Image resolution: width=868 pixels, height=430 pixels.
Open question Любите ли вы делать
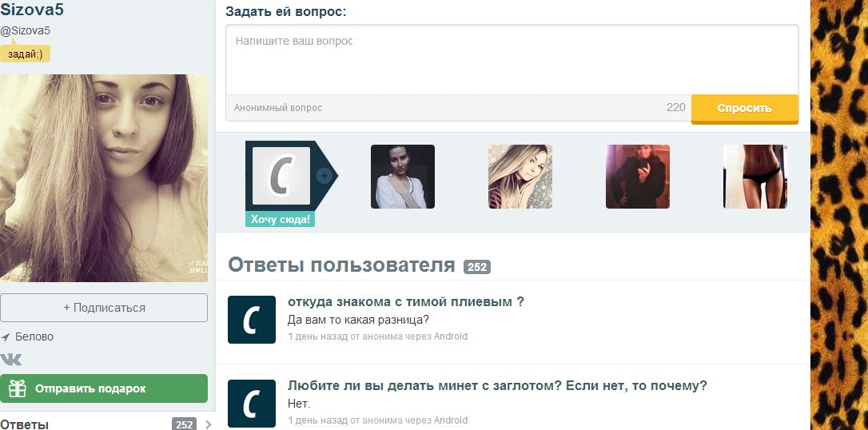pyautogui.click(x=497, y=386)
